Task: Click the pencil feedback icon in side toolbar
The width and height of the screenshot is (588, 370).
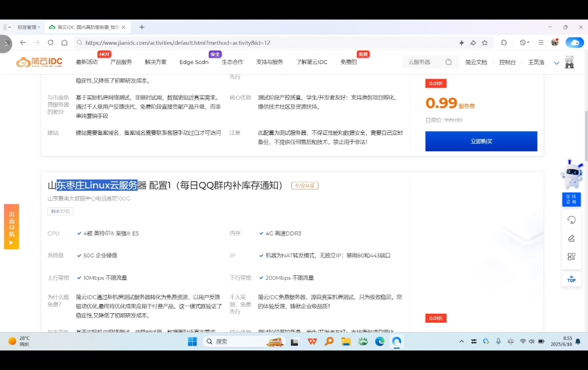Action: [571, 238]
